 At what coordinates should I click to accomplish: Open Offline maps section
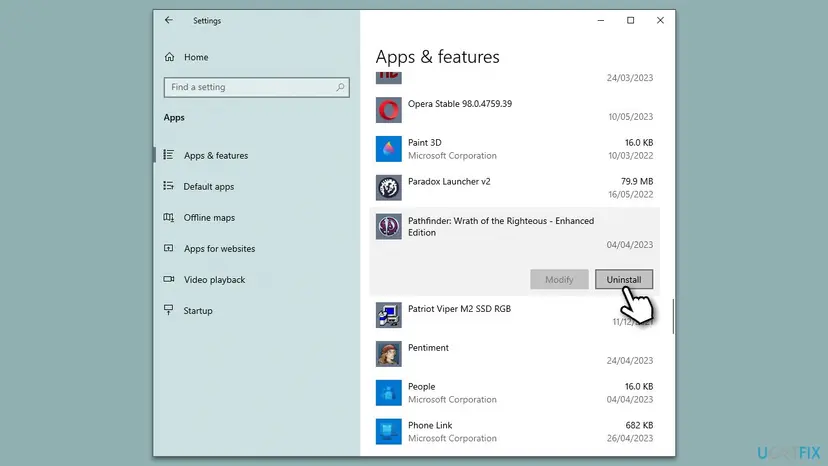(x=209, y=218)
